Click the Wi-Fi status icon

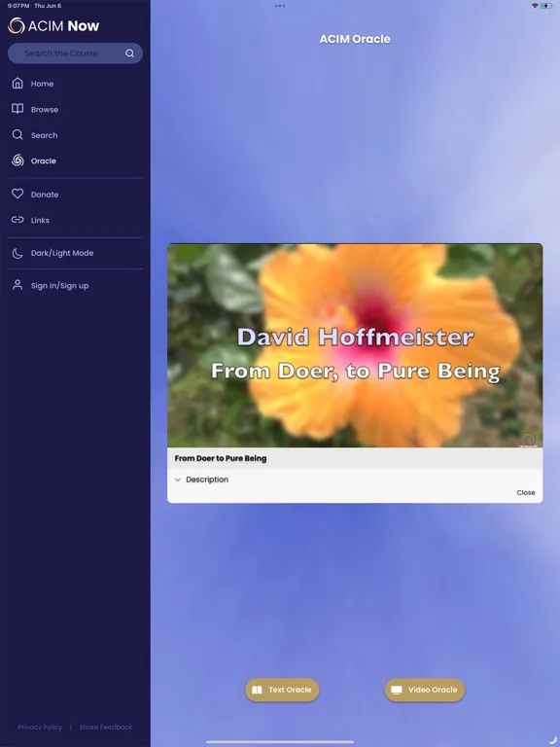pyautogui.click(x=535, y=6)
